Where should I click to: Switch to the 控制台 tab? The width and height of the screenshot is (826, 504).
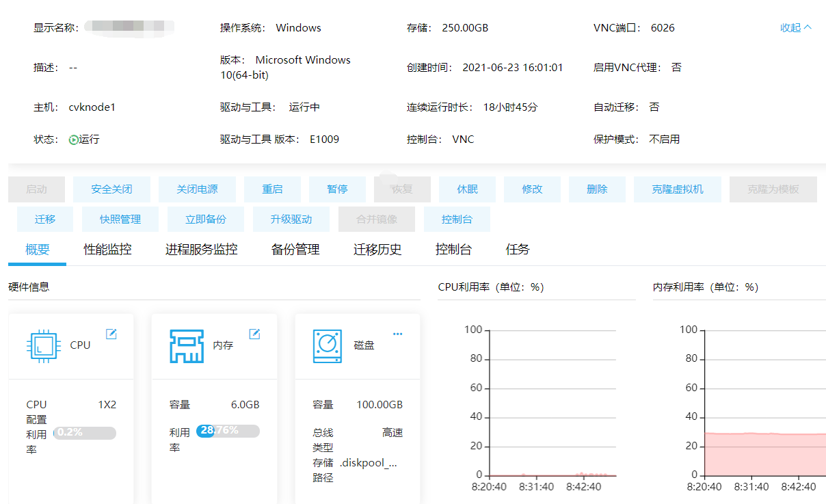pos(453,250)
